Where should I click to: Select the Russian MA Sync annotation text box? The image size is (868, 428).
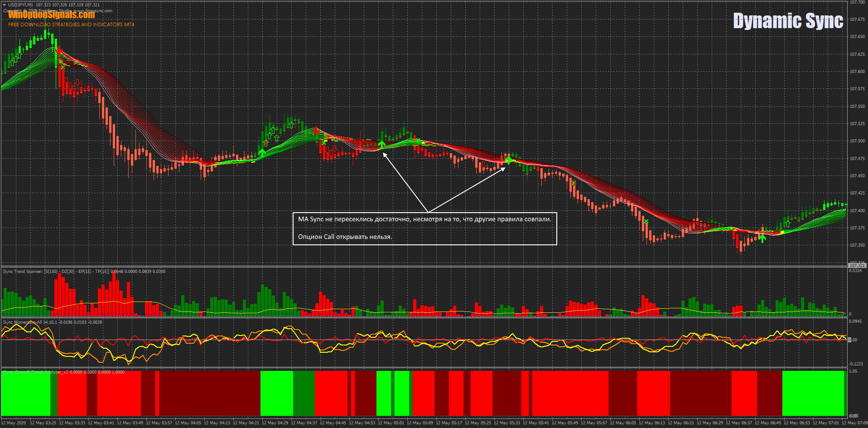tap(424, 229)
